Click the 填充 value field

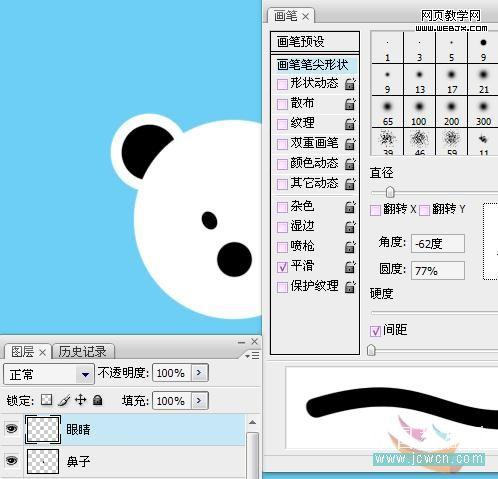[x=172, y=400]
